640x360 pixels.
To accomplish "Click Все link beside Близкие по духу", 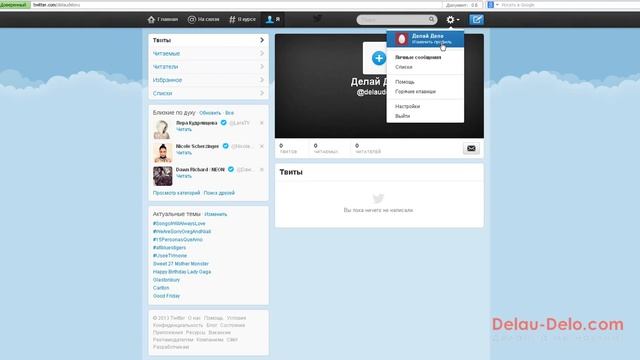I will click(229, 113).
